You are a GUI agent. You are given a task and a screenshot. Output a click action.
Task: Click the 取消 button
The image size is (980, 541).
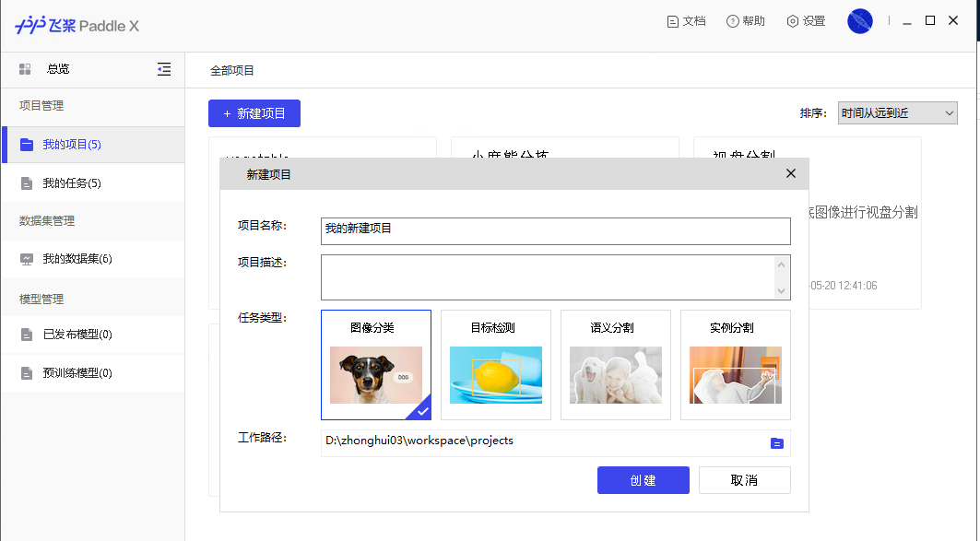[744, 480]
